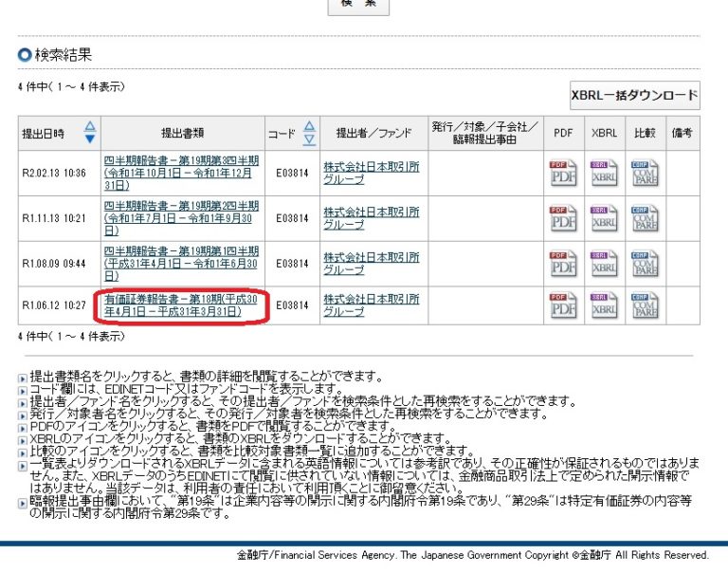728x572 pixels.
Task: Open PDF for the R1.11.13 report
Action: pyautogui.click(x=563, y=218)
